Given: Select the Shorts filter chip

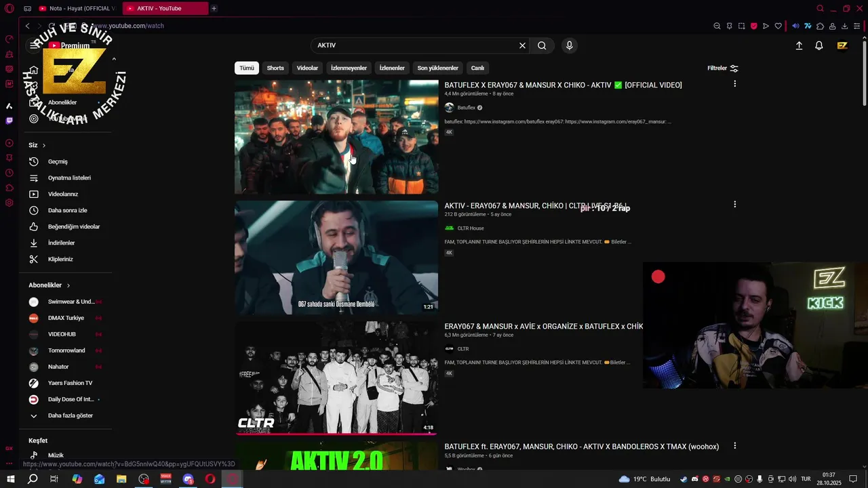Looking at the screenshot, I should [275, 68].
